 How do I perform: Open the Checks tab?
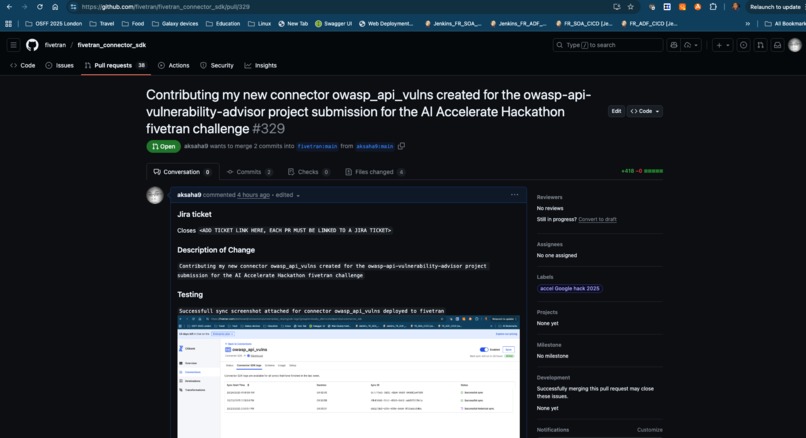308,172
